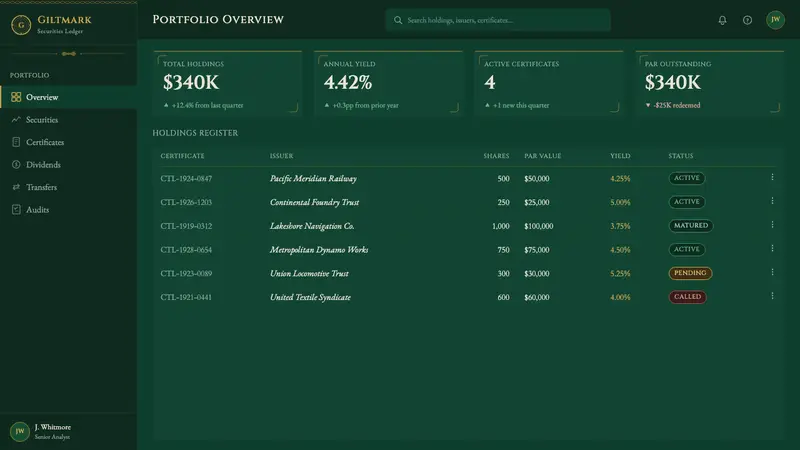This screenshot has width=800, height=450.
Task: Click the Audits clipboard icon
Action: point(16,209)
